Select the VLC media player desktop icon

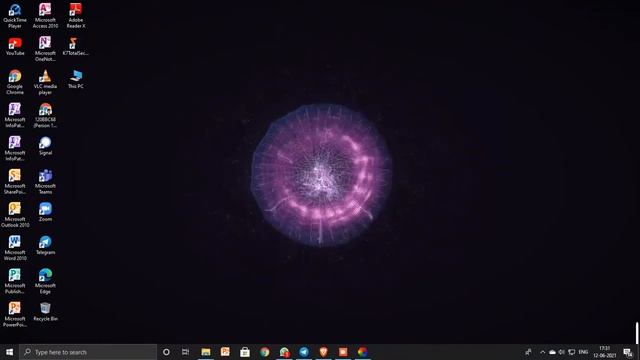[45, 82]
